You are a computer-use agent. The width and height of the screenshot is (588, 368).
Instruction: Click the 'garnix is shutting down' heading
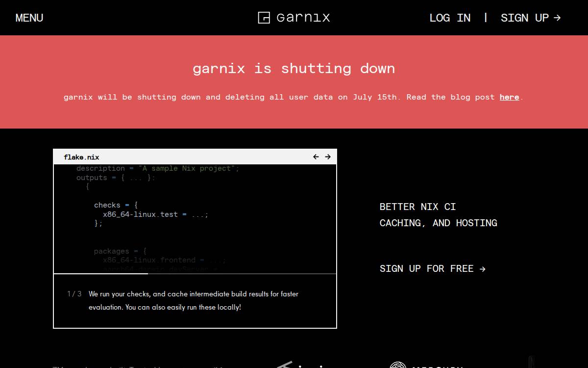coord(294,68)
